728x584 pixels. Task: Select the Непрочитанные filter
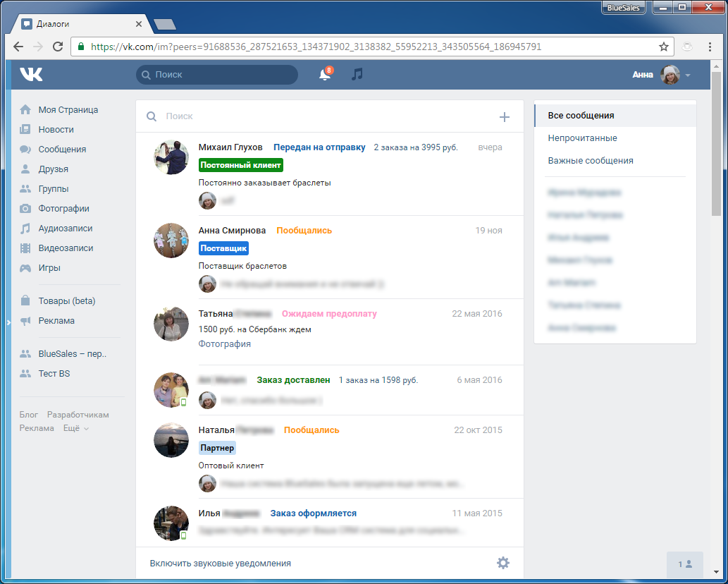pyautogui.click(x=582, y=138)
